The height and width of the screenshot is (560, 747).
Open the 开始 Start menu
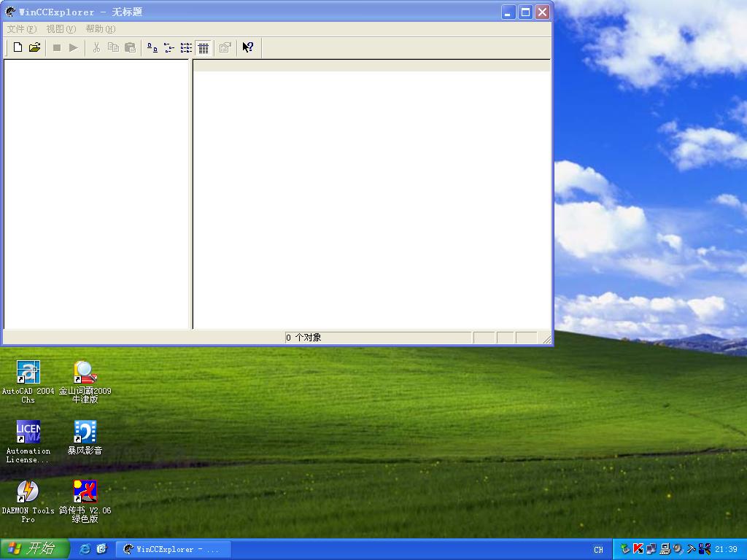(x=34, y=549)
